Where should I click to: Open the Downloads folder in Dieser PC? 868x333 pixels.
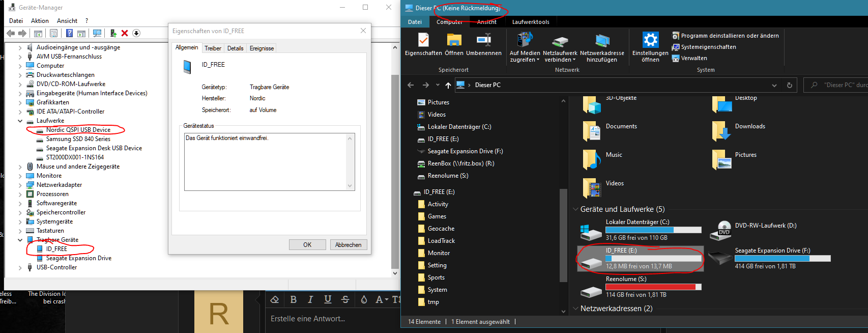(739, 131)
